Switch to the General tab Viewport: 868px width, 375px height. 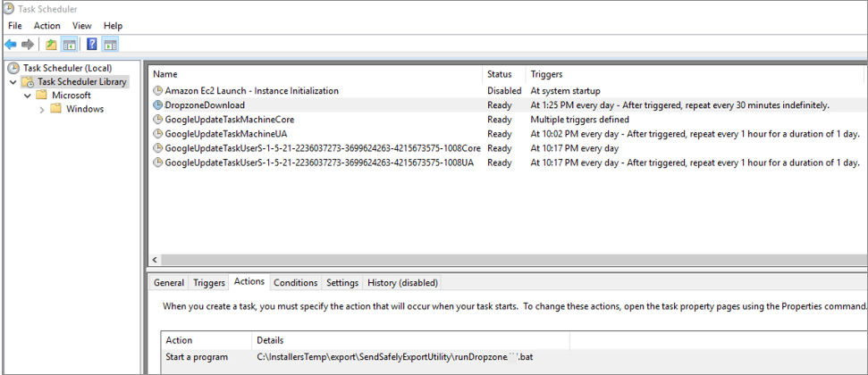click(169, 283)
